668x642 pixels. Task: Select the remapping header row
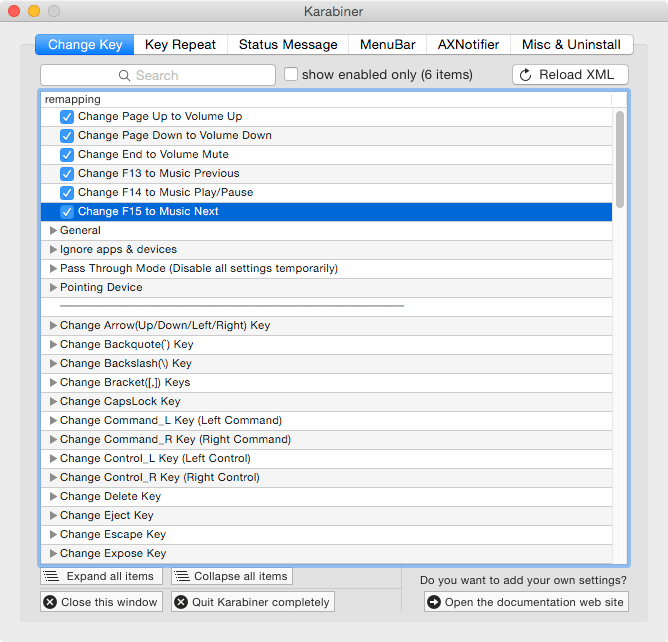326,99
